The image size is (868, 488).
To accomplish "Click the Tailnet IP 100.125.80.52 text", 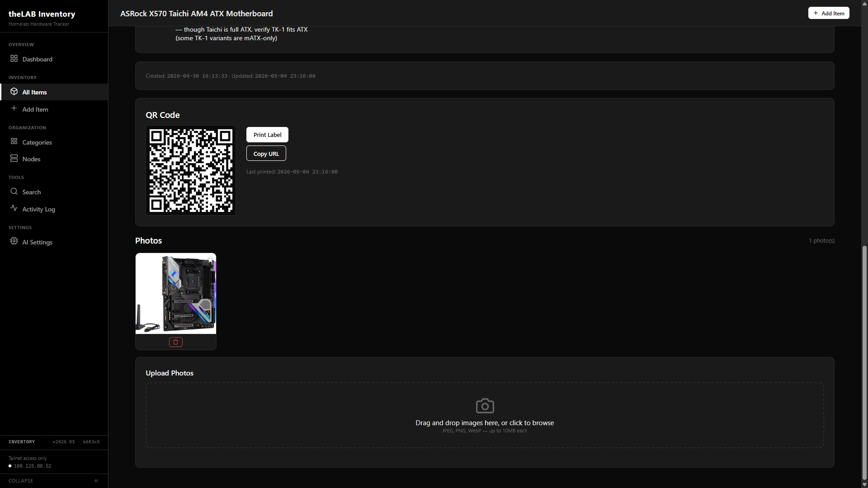I will [33, 466].
